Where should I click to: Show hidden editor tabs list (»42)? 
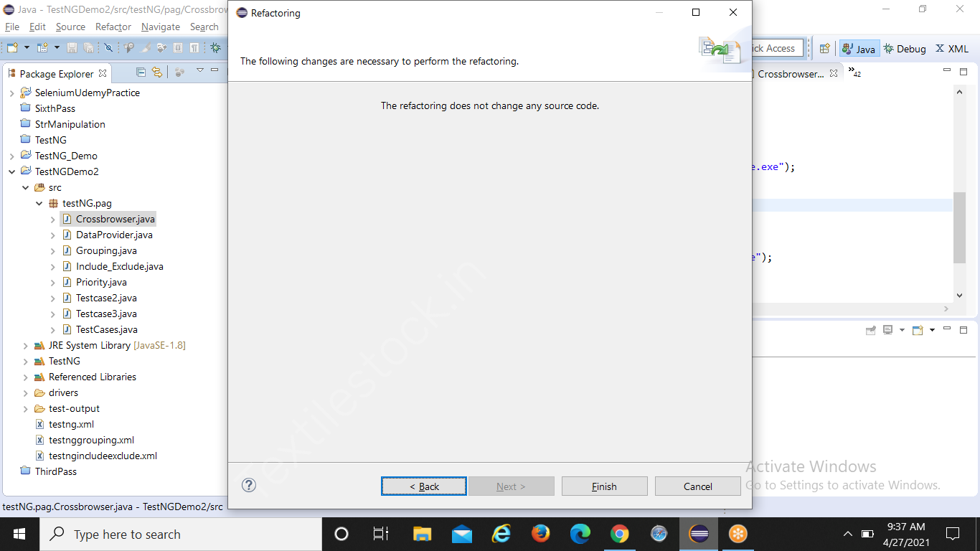pos(854,72)
